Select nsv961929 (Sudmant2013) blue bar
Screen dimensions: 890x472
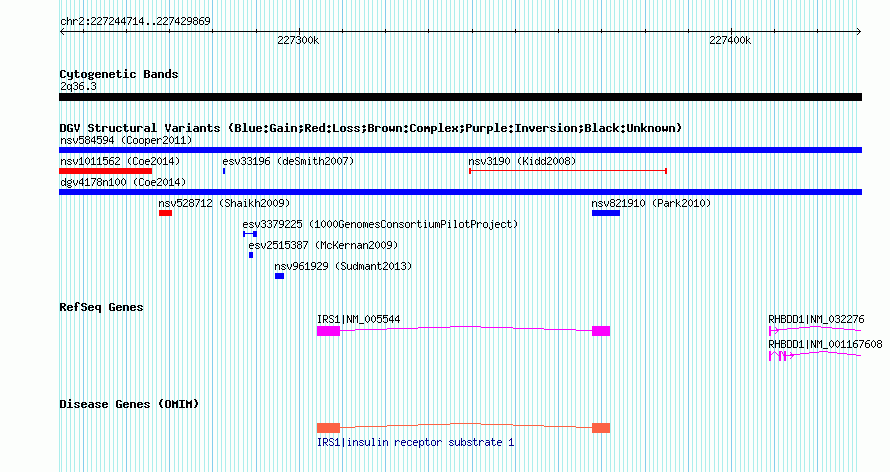pos(279,276)
